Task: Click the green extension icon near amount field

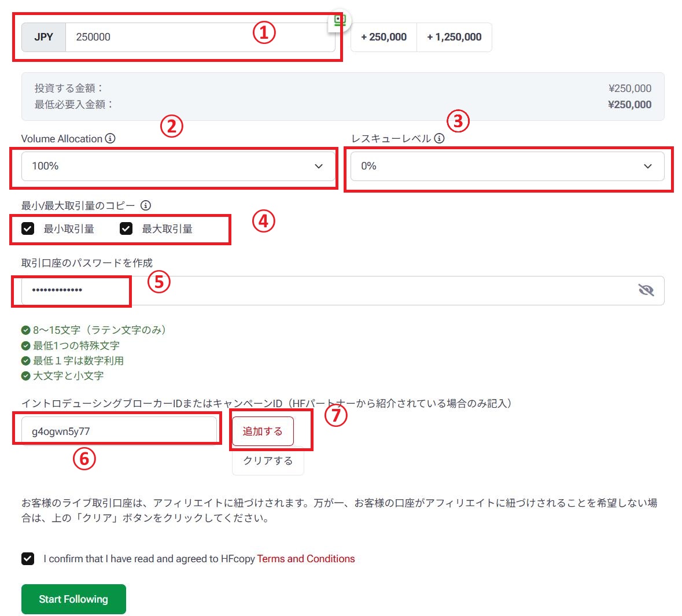Action: [x=340, y=20]
